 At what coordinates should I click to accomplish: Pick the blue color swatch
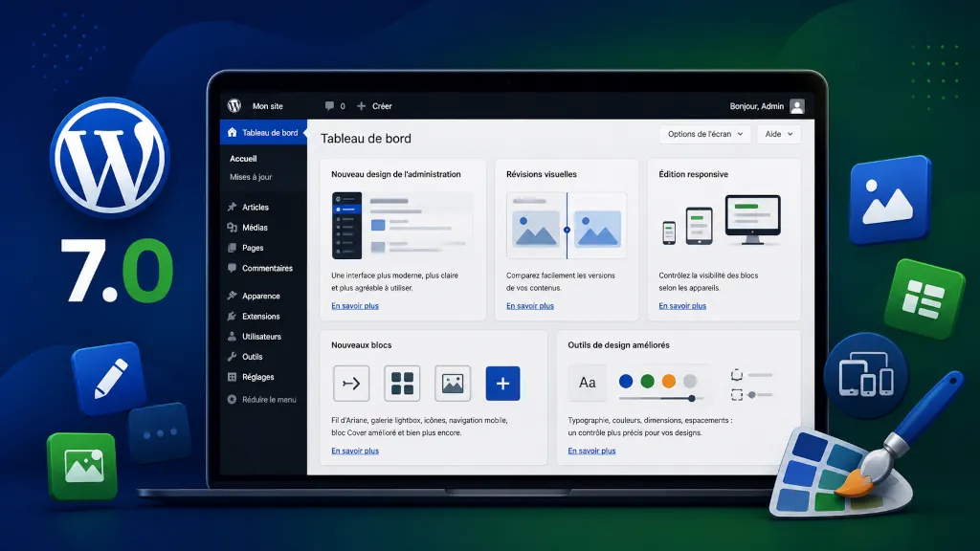tap(626, 381)
